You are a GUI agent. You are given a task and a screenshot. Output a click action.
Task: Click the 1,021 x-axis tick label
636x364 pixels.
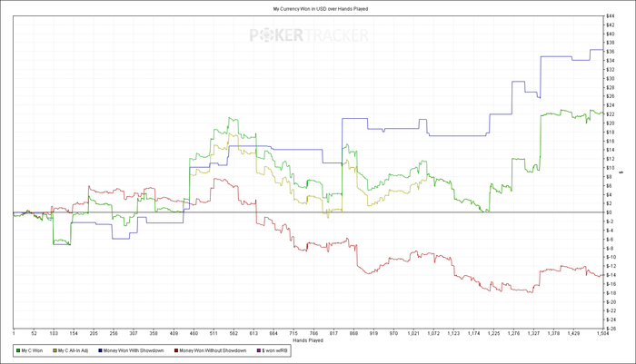(413, 334)
